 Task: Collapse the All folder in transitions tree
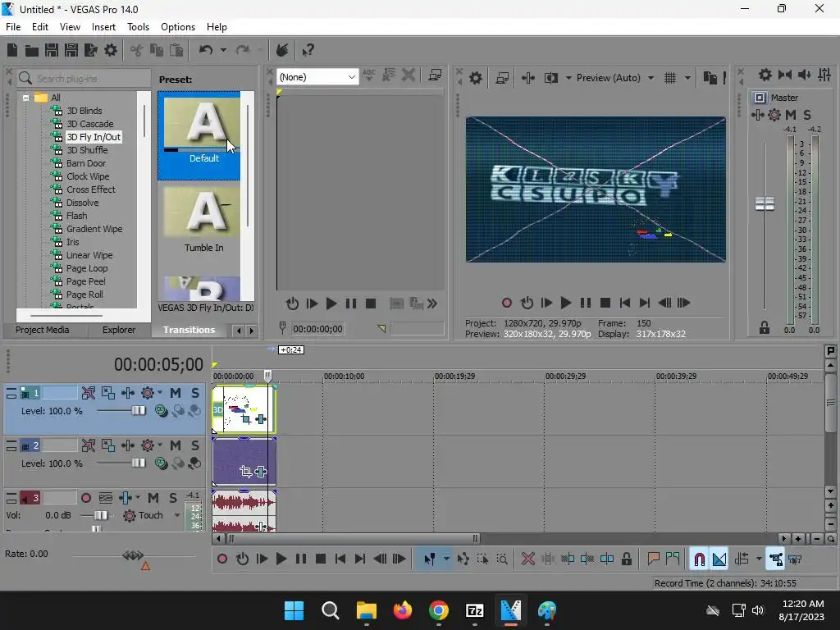25,98
